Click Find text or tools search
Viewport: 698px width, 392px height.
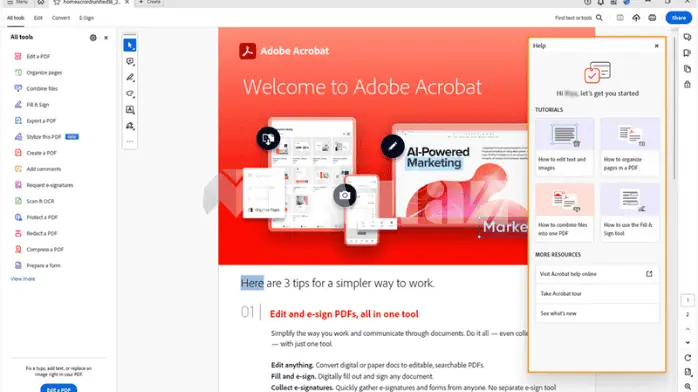pos(578,18)
